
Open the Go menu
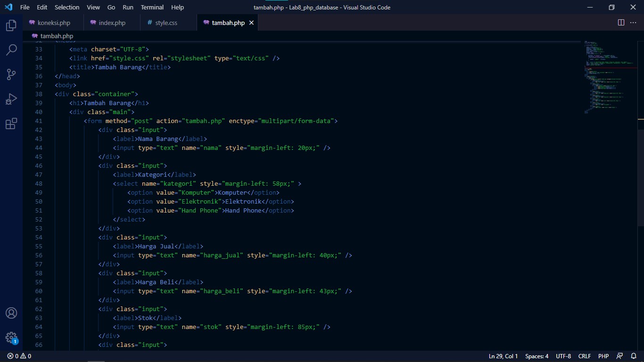pos(111,7)
